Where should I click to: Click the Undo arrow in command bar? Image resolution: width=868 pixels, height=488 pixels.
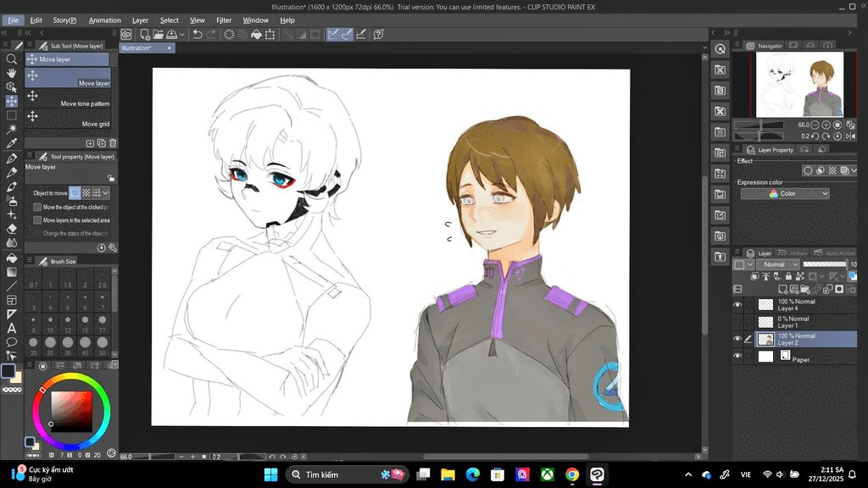[198, 35]
